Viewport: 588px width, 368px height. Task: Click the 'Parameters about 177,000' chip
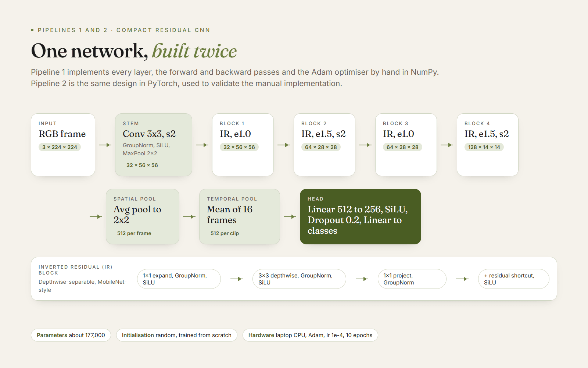point(71,335)
